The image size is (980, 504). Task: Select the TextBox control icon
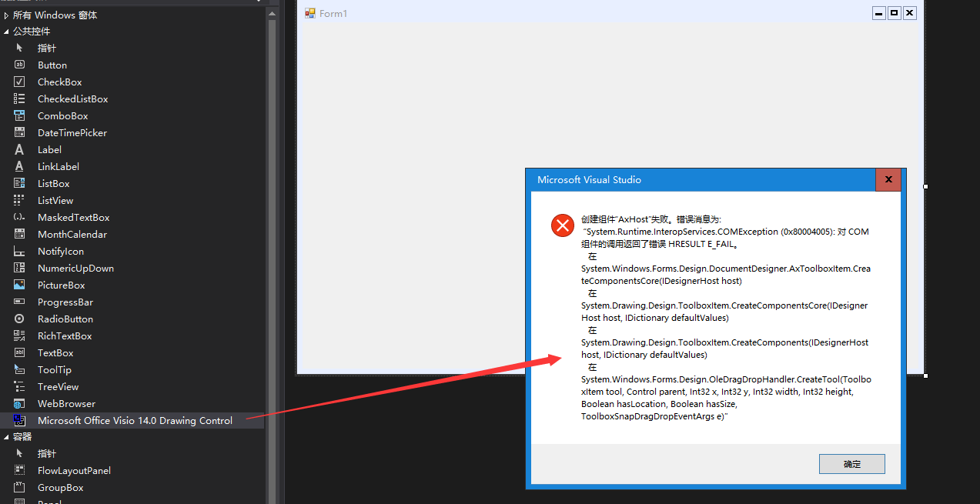(20, 353)
